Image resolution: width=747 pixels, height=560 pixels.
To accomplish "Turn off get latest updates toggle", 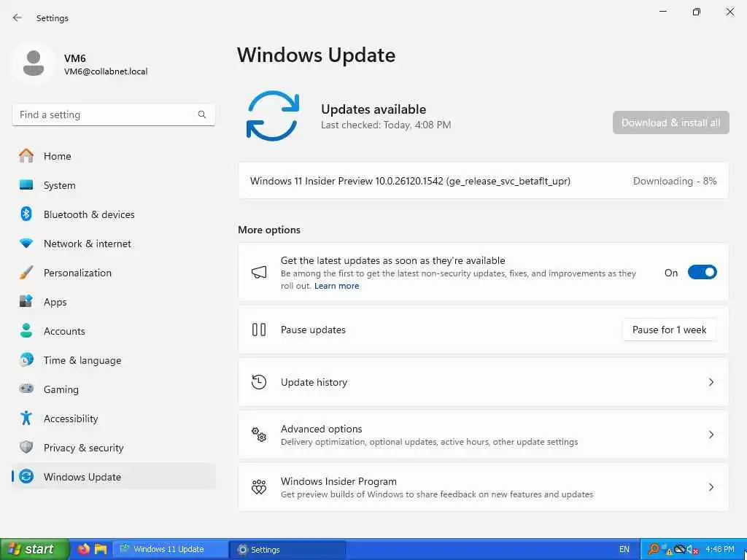I will (x=703, y=273).
